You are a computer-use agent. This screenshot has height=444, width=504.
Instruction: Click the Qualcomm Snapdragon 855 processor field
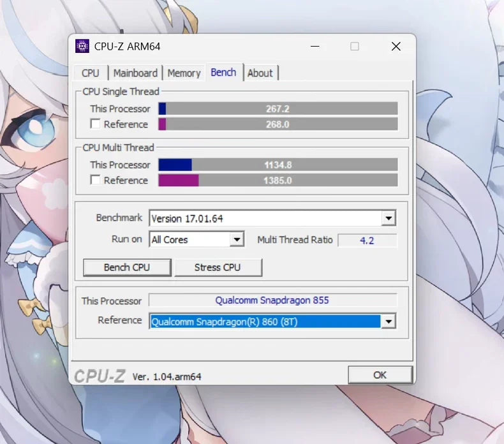pos(272,300)
